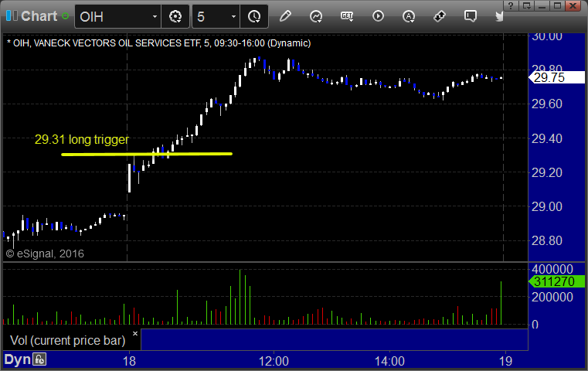588x371 pixels.
Task: Open the interval 5 dropdown arrow
Action: tap(233, 16)
